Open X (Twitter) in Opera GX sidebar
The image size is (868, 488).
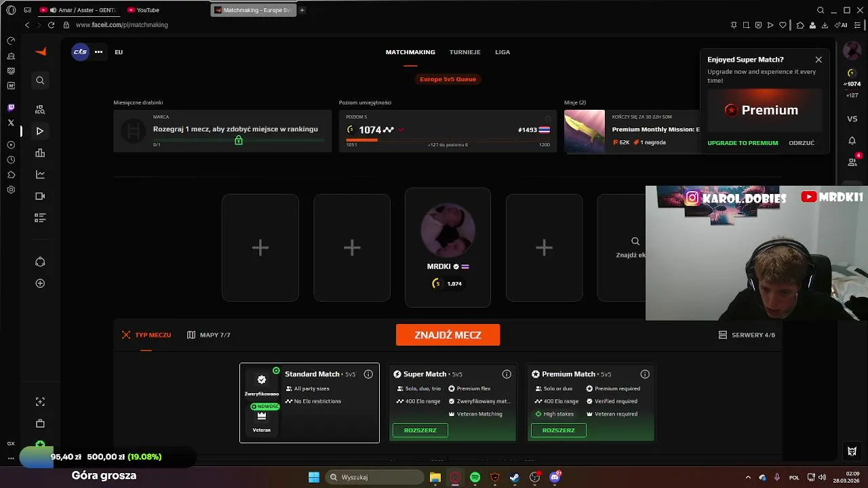tap(11, 123)
